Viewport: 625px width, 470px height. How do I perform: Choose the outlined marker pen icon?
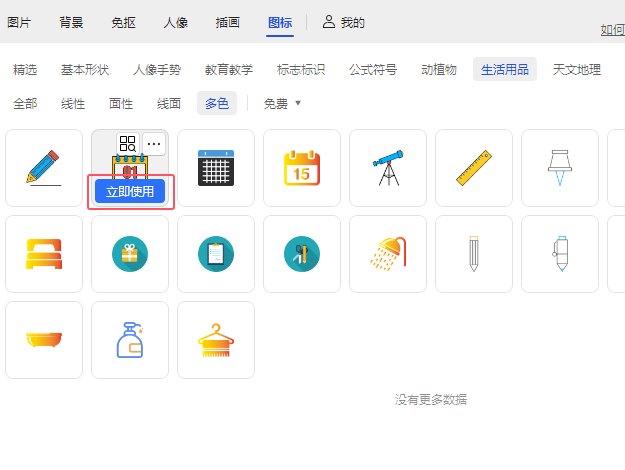coord(560,254)
